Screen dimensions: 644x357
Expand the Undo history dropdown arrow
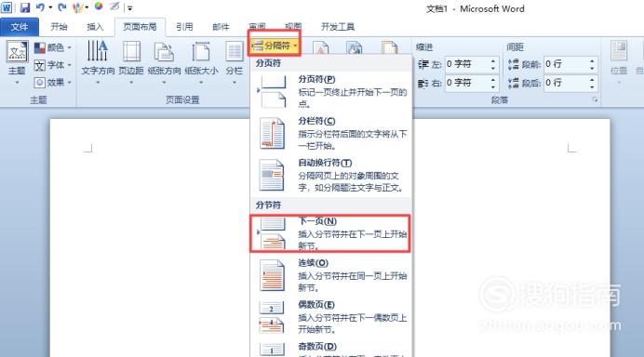50,7
